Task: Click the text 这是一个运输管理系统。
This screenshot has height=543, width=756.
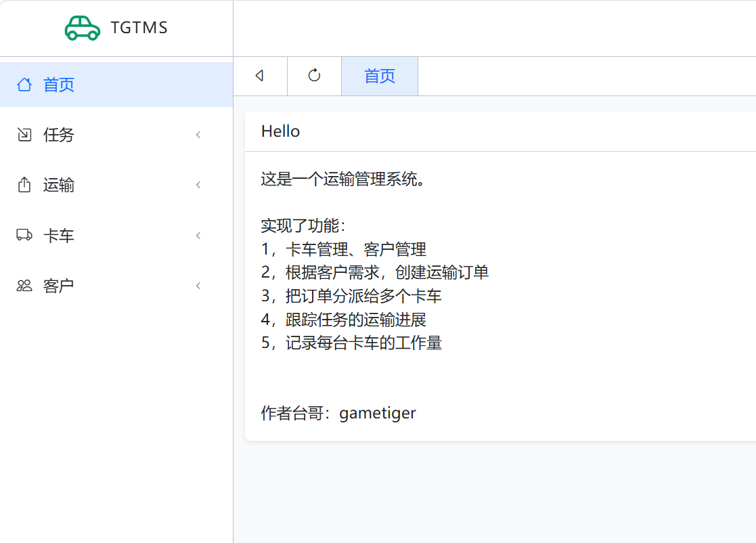Action: pos(343,179)
